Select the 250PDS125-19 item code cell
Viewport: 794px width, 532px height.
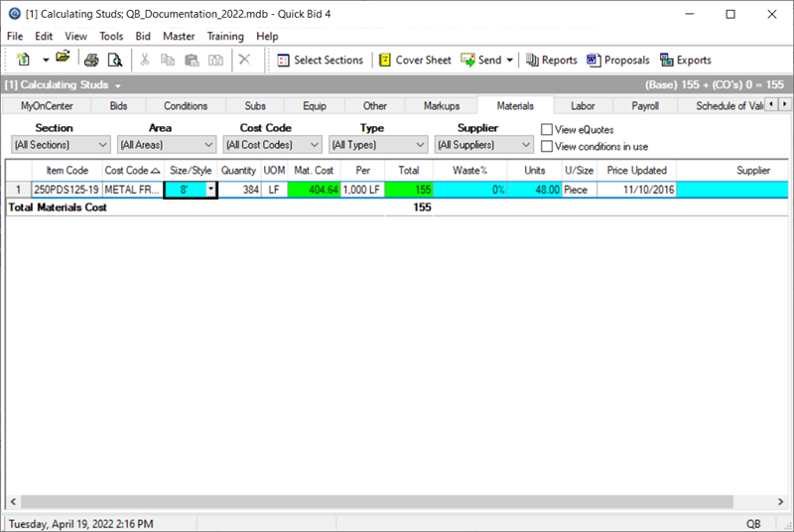[66, 190]
